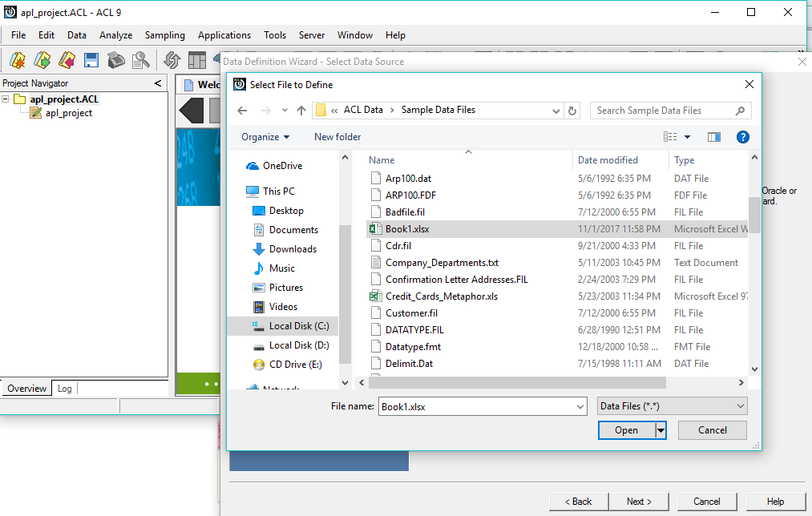Expand the hidden breadcrumb chevron in address bar
Viewport: 812px width, 516px height.
tap(334, 111)
